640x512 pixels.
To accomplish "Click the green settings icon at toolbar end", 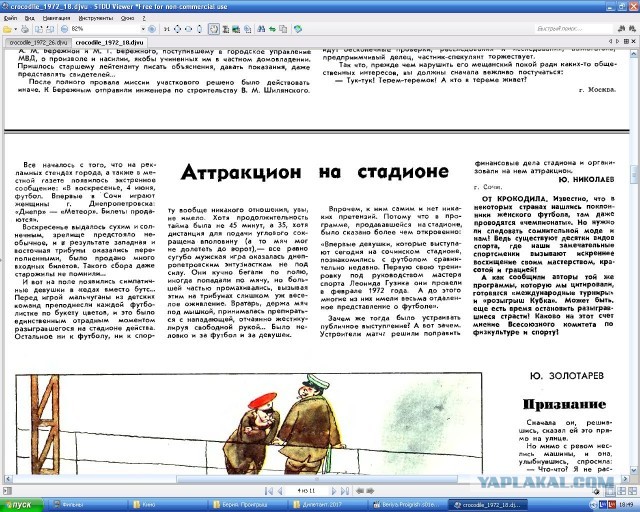I will [x=298, y=29].
